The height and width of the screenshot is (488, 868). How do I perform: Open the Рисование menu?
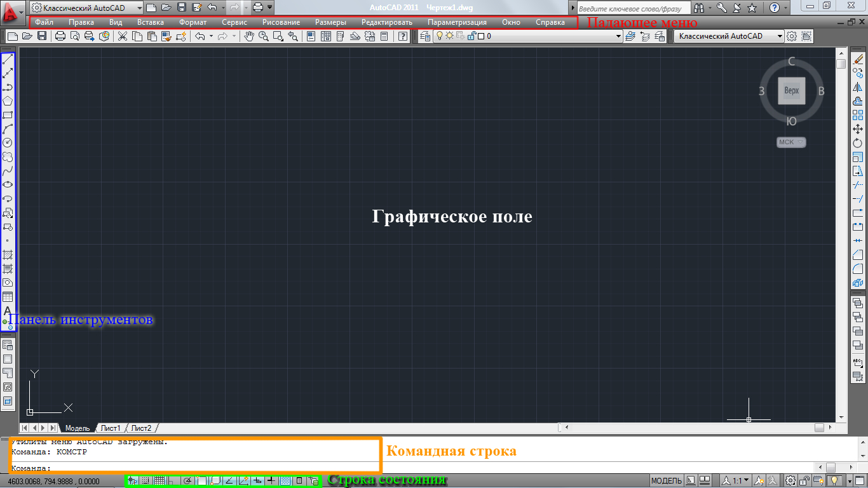(x=281, y=22)
